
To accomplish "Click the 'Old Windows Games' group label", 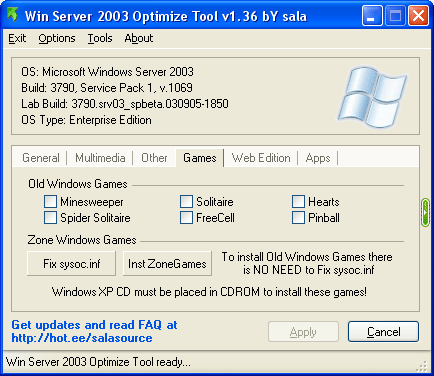I will 78,184.
